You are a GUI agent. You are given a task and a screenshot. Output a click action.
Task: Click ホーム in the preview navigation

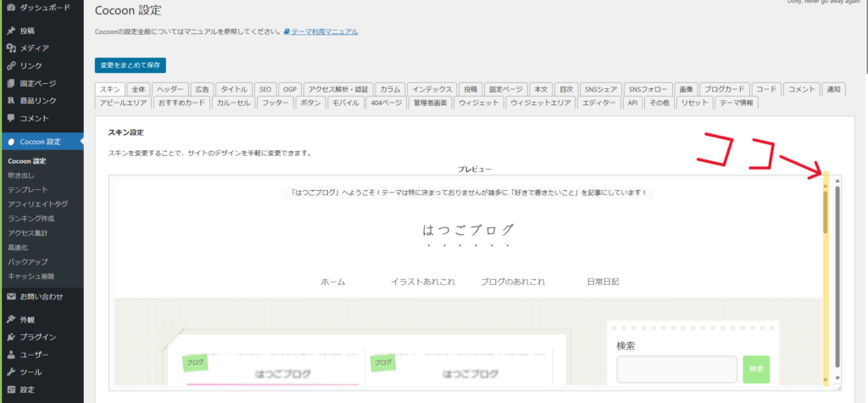pos(332,282)
